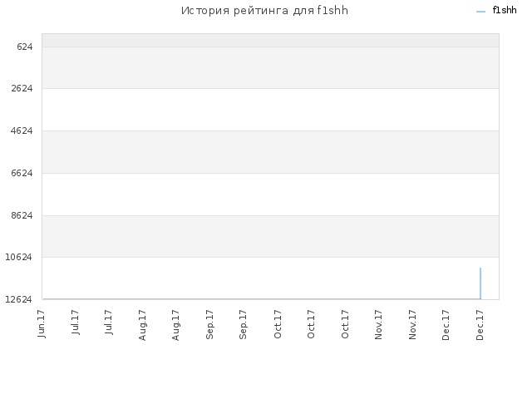Click the 2624 y-axis label
The height and width of the screenshot is (399, 532).
tap(22, 89)
